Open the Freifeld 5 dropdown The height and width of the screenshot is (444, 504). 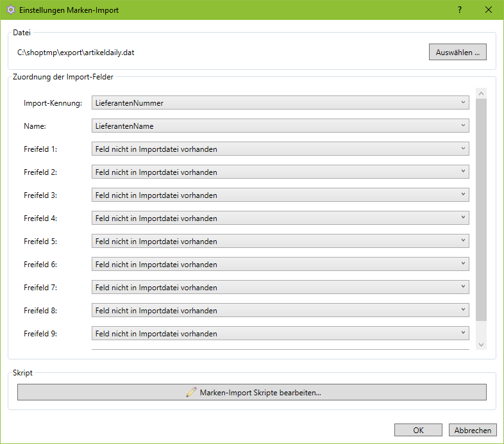click(280, 241)
